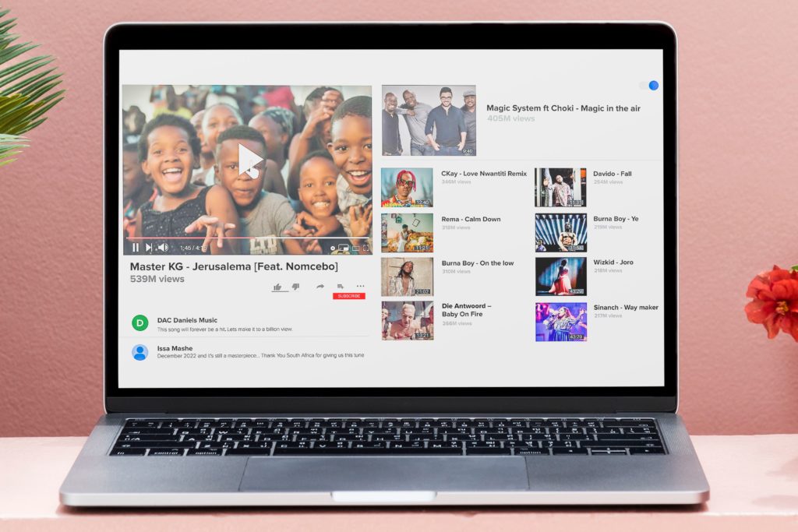Give the video a thumbs up
This screenshot has width=798, height=532.
tap(278, 286)
